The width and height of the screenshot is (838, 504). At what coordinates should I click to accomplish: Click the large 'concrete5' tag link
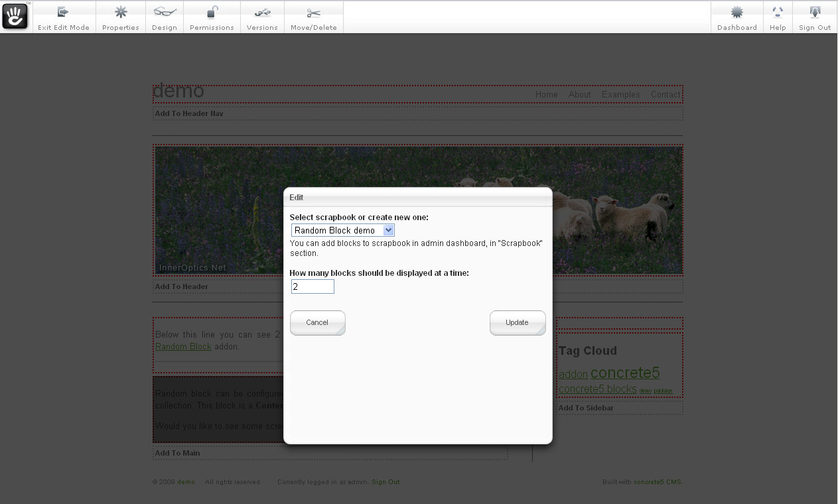point(625,373)
